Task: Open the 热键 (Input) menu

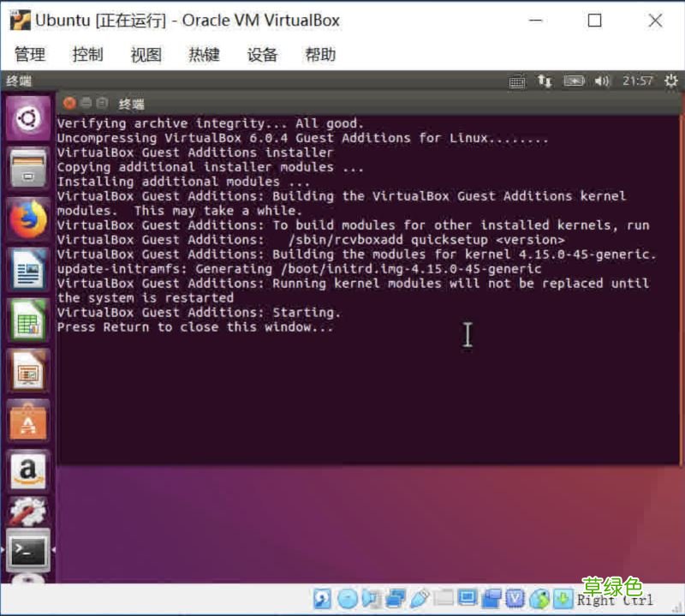Action: tap(205, 55)
